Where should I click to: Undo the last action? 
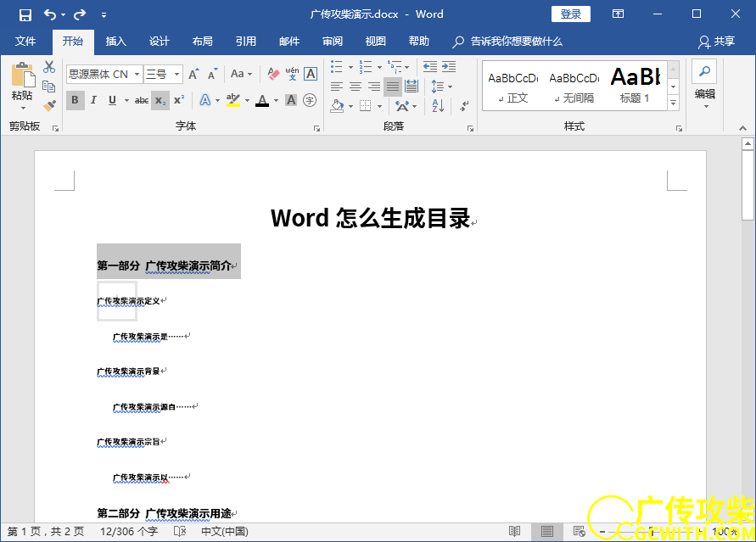pyautogui.click(x=50, y=14)
